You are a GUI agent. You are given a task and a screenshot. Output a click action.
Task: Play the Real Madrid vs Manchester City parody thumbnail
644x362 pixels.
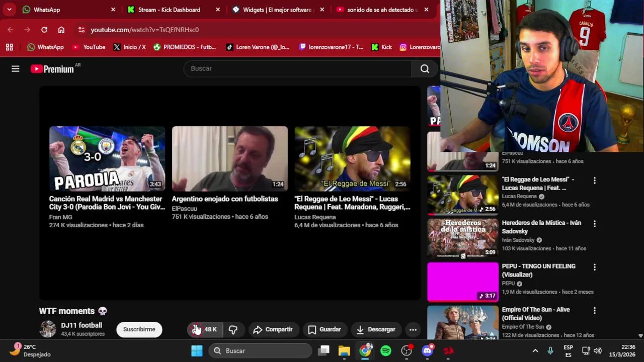[x=107, y=158]
